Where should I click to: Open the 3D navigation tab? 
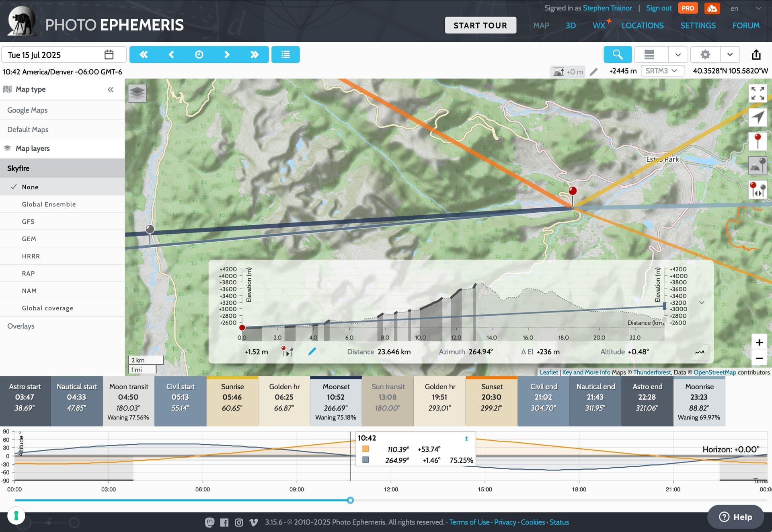point(571,25)
